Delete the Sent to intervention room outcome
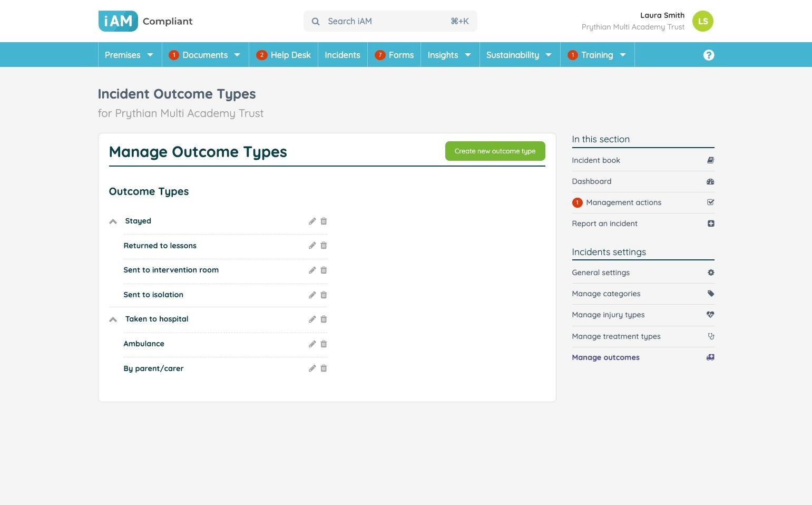This screenshot has width=812, height=505. (x=324, y=270)
